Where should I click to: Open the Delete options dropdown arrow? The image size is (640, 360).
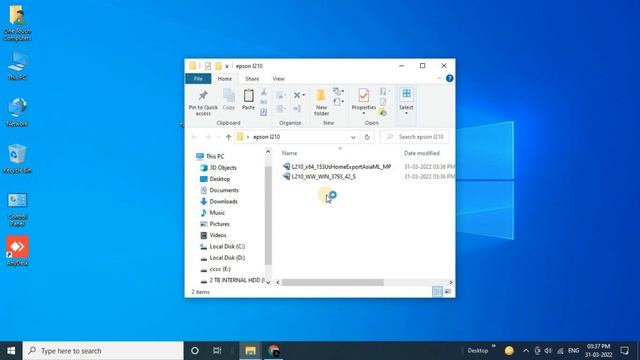304,96
